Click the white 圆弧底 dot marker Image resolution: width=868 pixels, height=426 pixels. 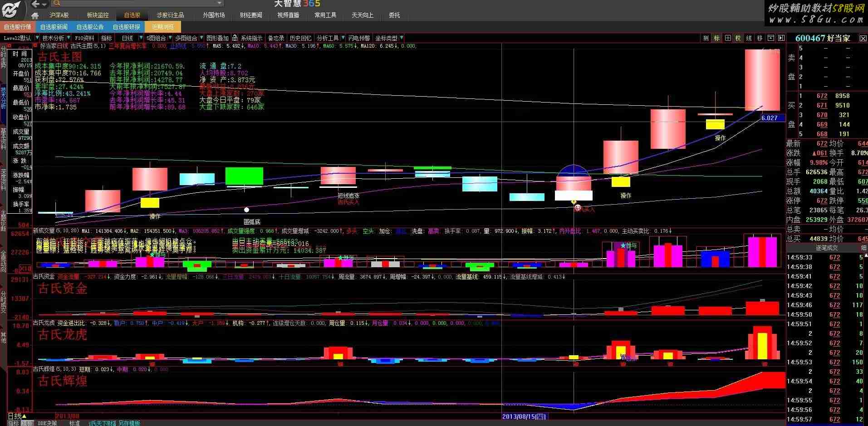click(x=246, y=210)
